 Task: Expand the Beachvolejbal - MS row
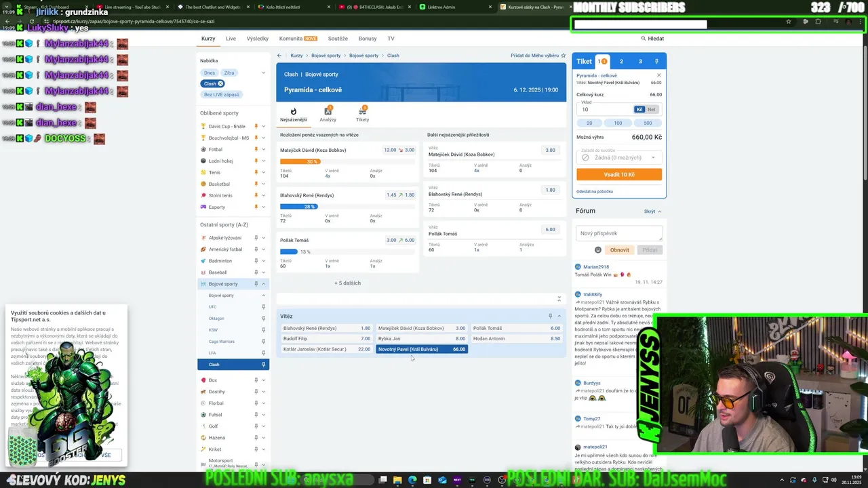(x=264, y=138)
